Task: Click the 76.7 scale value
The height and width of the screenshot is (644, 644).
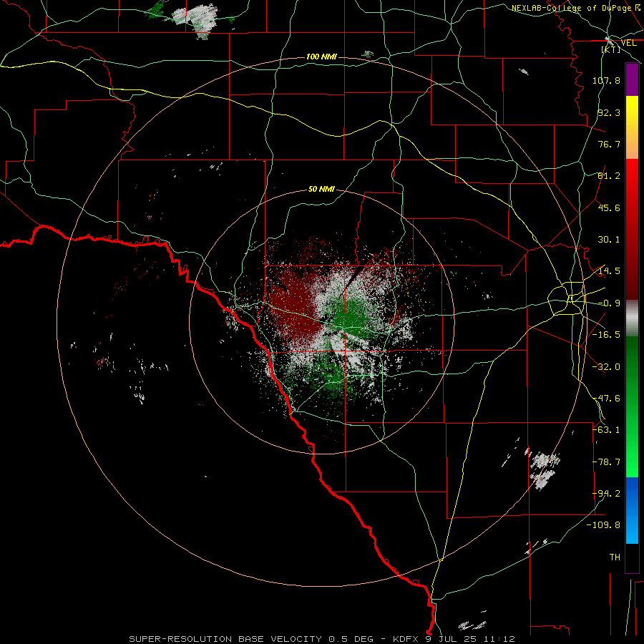Action: pyautogui.click(x=609, y=144)
